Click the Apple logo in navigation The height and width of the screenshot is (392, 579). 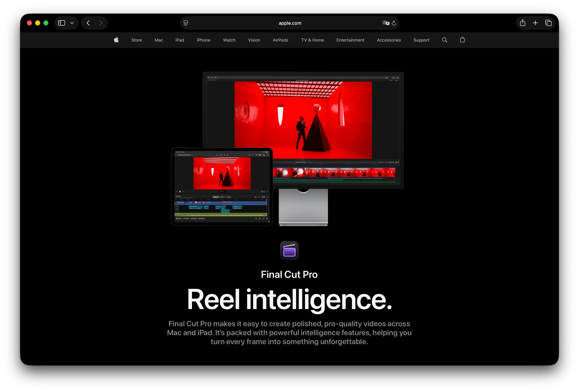tap(116, 40)
